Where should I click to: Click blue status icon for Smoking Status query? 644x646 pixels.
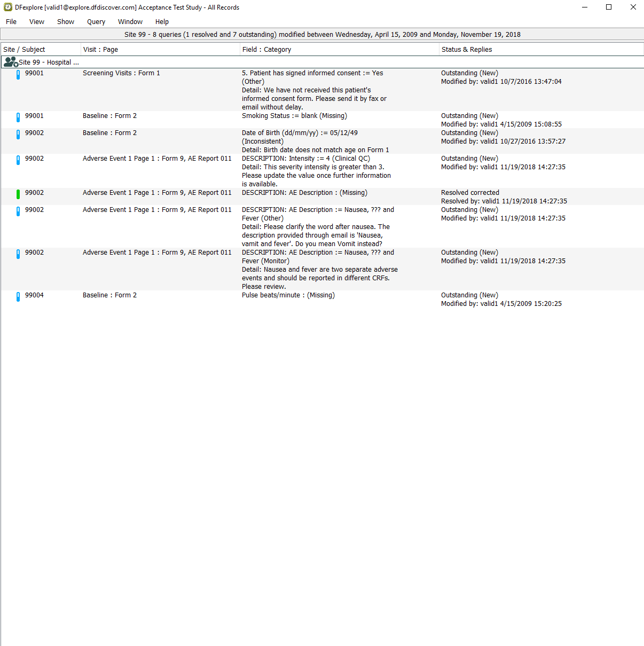[x=18, y=117]
